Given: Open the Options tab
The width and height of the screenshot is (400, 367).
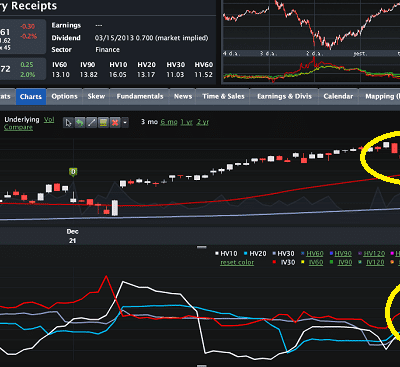Looking at the screenshot, I should point(64,97).
